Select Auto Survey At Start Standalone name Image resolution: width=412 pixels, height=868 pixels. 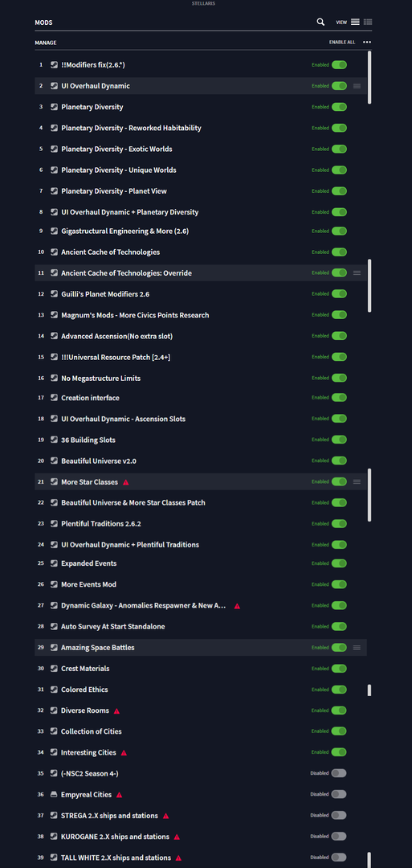pos(112,627)
